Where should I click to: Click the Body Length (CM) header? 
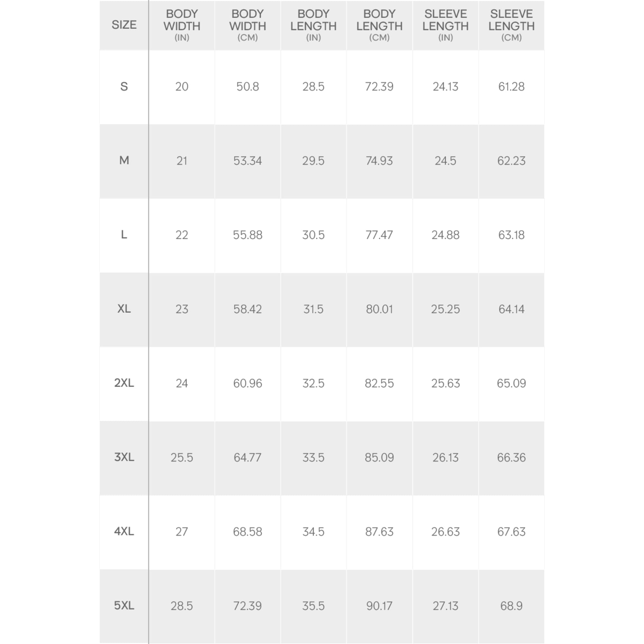tap(379, 25)
